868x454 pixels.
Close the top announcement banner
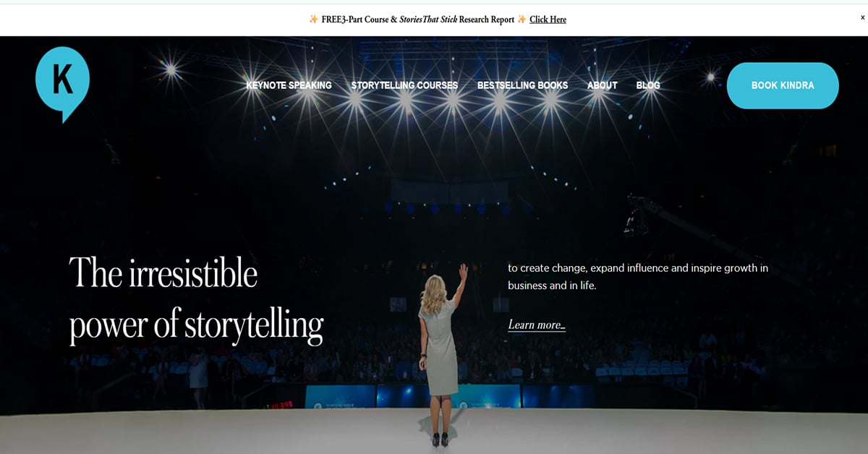862,17
